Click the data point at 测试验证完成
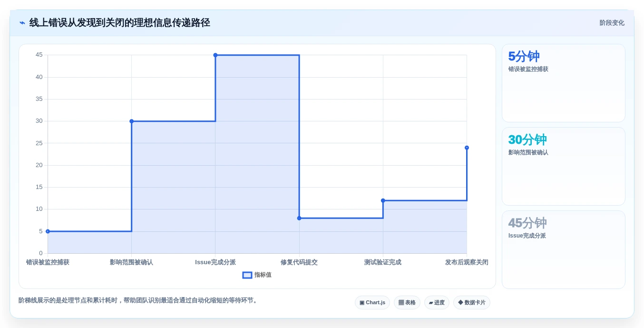 pyautogui.click(x=383, y=200)
